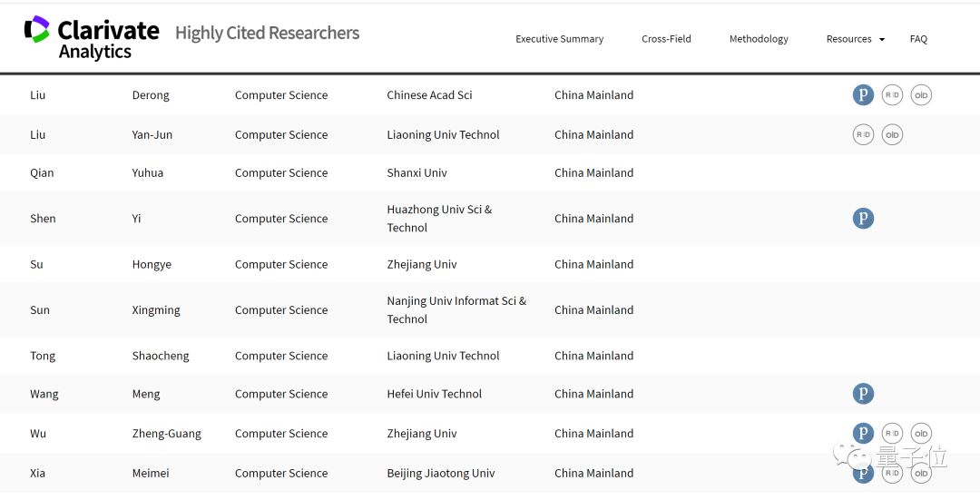This screenshot has height=500, width=980.
Task: Open Wu Zheng-Guang's ORCID icon
Action: (921, 434)
